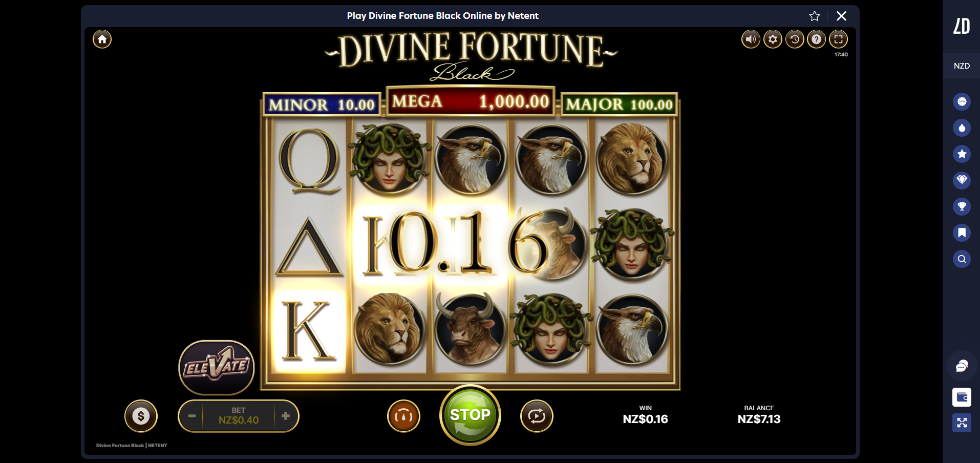Open the quick spin speed button
This screenshot has height=463, width=980.
[x=403, y=416]
